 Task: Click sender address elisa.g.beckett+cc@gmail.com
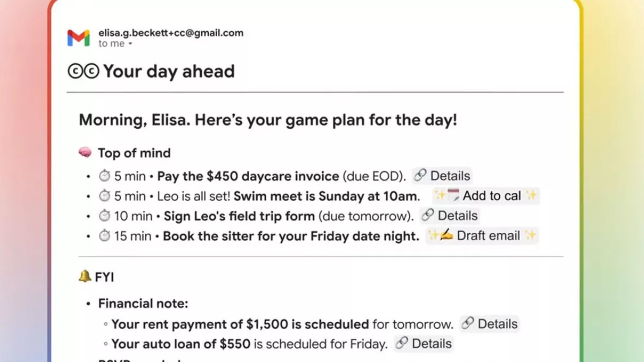point(171,33)
